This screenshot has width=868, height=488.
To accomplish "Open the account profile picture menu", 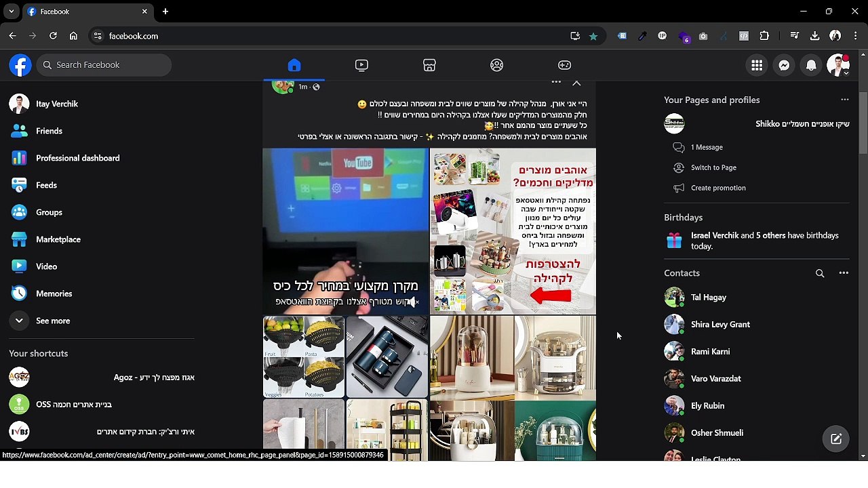I will pyautogui.click(x=838, y=65).
